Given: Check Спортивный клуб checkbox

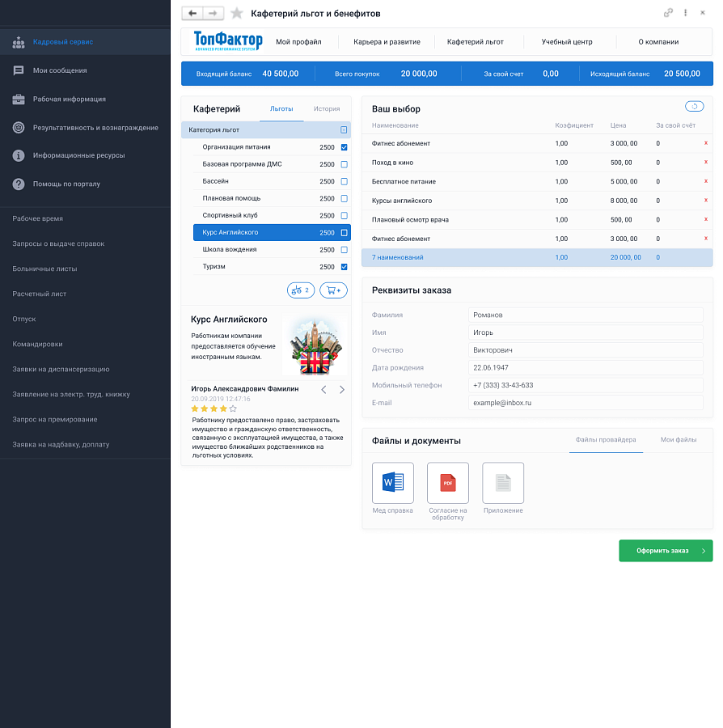Looking at the screenshot, I should coord(345,215).
